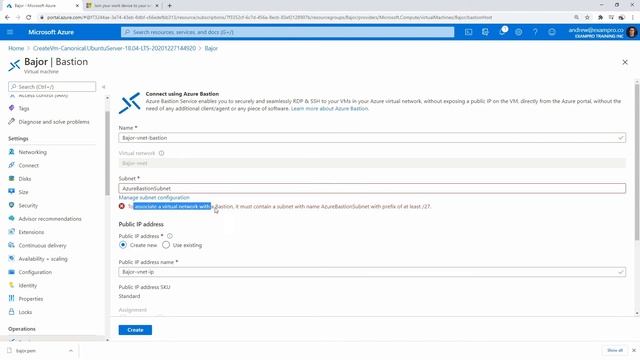Viewport: 640px width, 360px height.
Task: Open the CreateVm-Canonical.UbuntuServer breadcrumb
Action: click(x=114, y=48)
